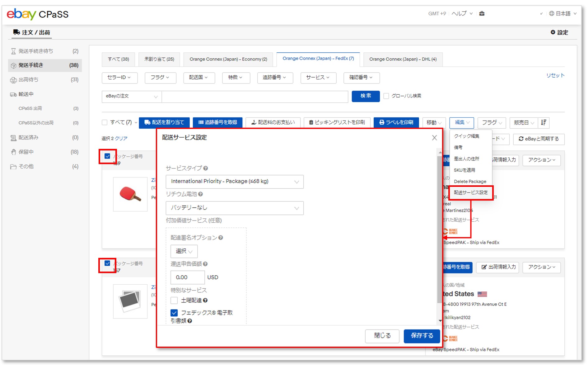Open 配達署名オプション 選択 dropdown
Screen dimensions: 588x365
click(184, 251)
